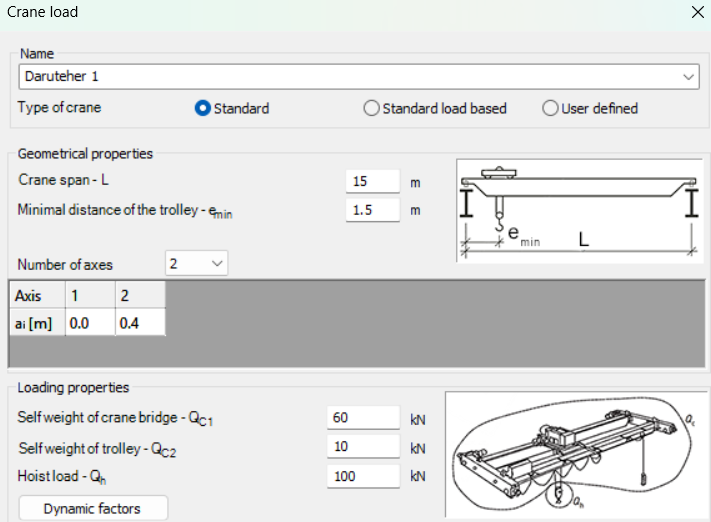Close the Crane load dialog
The width and height of the screenshot is (711, 522).
[697, 12]
